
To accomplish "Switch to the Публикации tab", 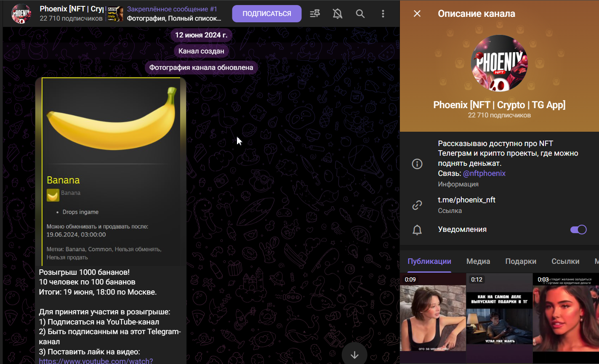I will point(429,261).
